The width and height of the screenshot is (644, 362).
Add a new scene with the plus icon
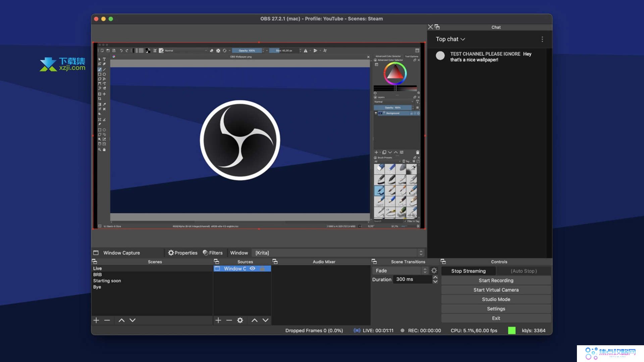(x=96, y=320)
